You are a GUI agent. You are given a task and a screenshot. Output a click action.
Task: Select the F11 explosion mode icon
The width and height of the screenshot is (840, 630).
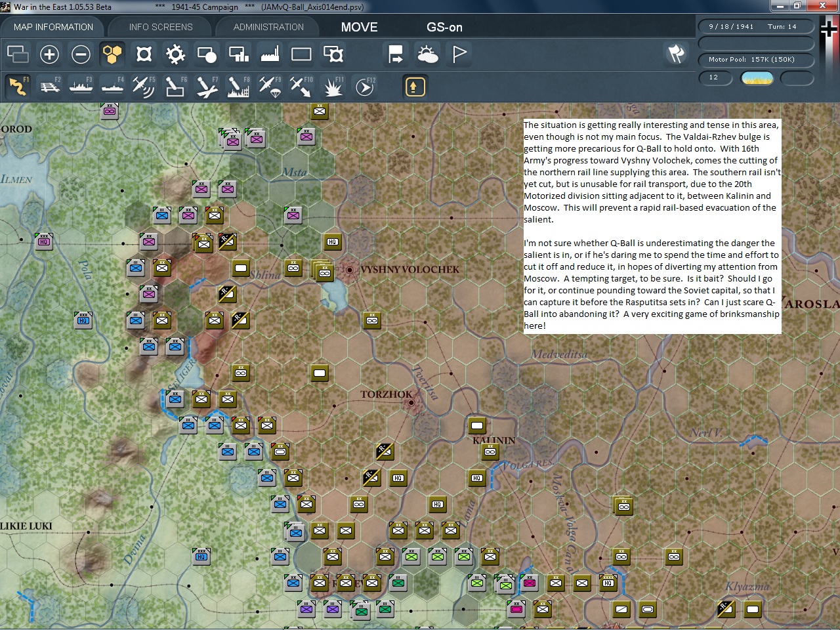[333, 86]
